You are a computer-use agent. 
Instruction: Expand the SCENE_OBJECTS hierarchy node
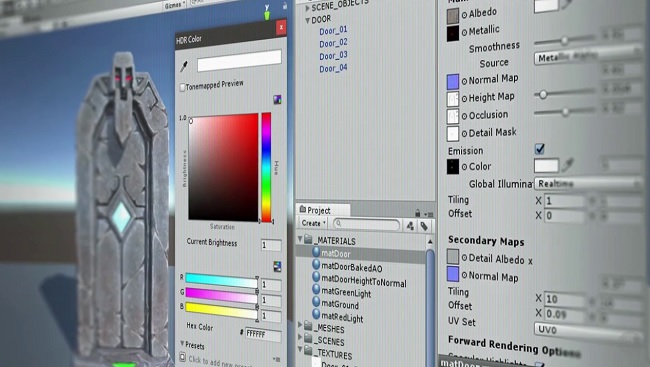click(308, 8)
